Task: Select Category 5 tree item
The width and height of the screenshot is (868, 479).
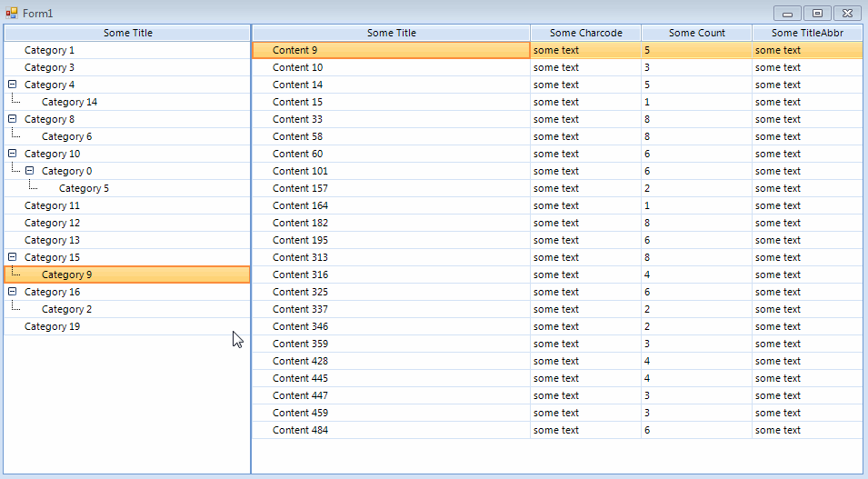Action: click(x=84, y=188)
